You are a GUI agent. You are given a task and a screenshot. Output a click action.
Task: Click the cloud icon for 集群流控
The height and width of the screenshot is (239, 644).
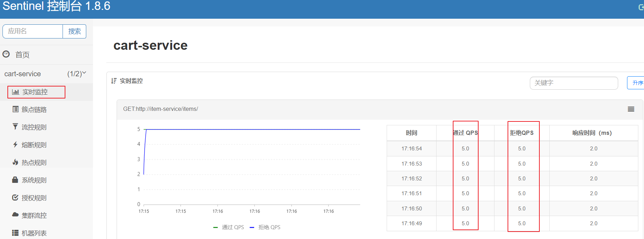pyautogui.click(x=15, y=215)
